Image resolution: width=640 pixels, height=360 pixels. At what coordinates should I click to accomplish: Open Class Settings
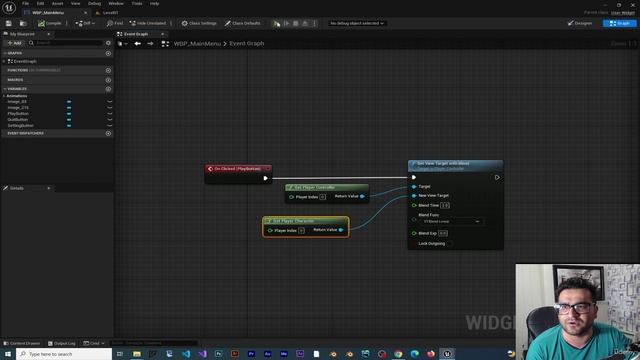coord(199,23)
